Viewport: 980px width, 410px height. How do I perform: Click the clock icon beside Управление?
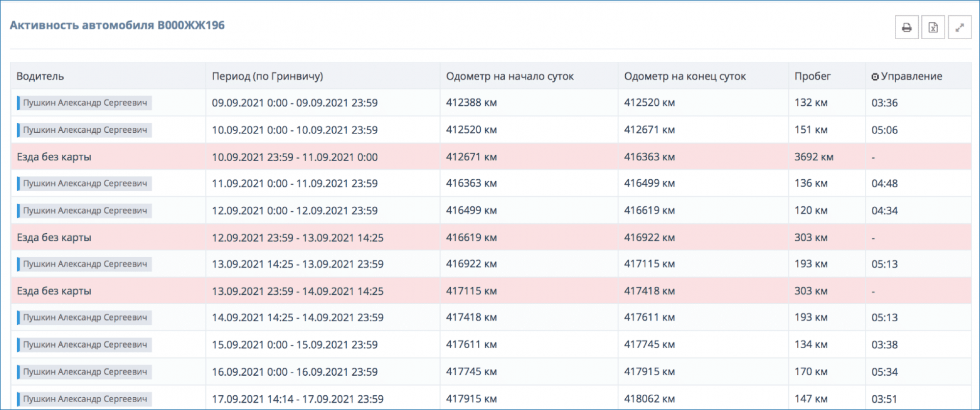click(875, 77)
